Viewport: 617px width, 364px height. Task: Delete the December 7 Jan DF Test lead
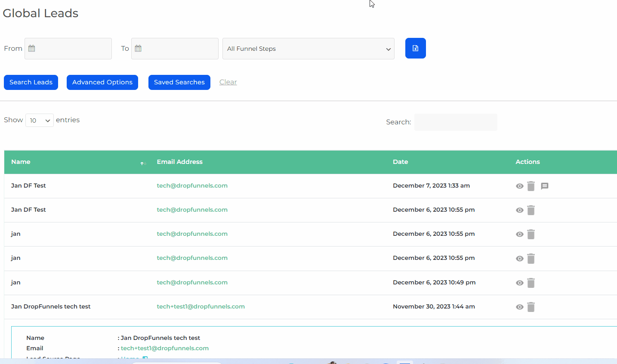coord(531,186)
